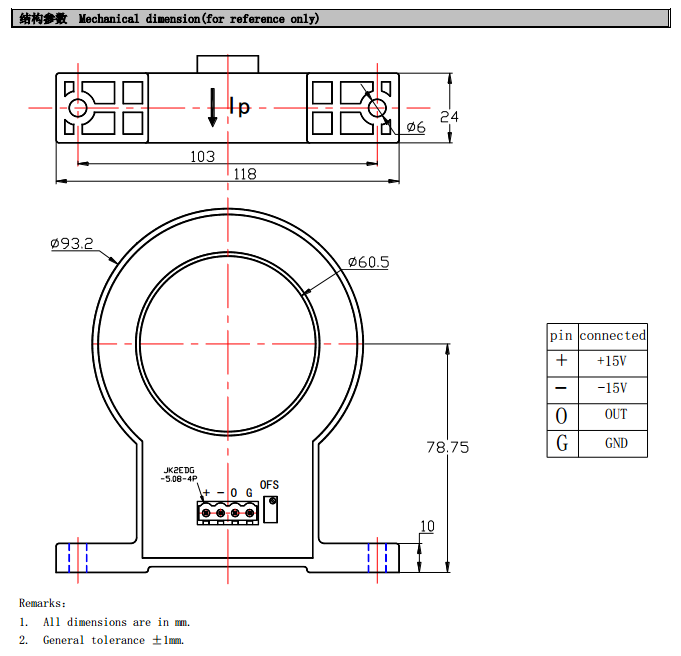Click the OFS offset adjustment component

point(269,509)
